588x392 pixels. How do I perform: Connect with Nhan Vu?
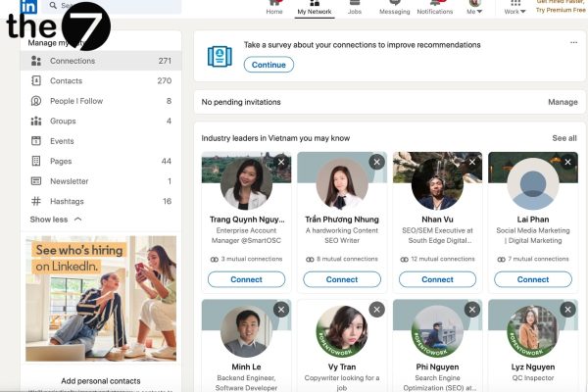coord(437,279)
